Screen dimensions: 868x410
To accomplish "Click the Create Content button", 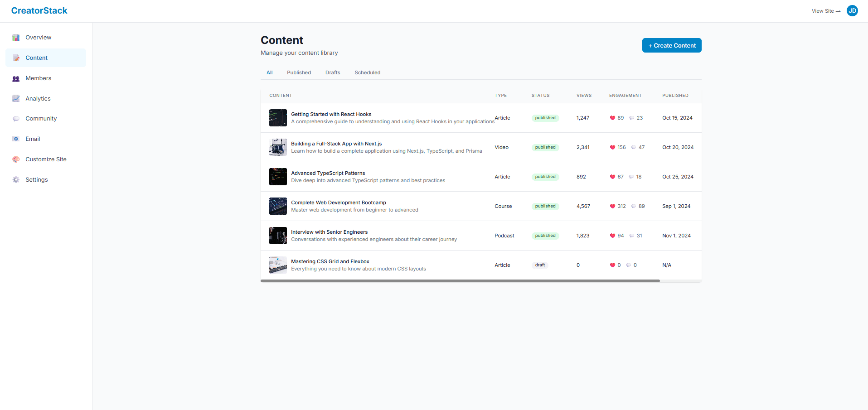I will click(671, 45).
